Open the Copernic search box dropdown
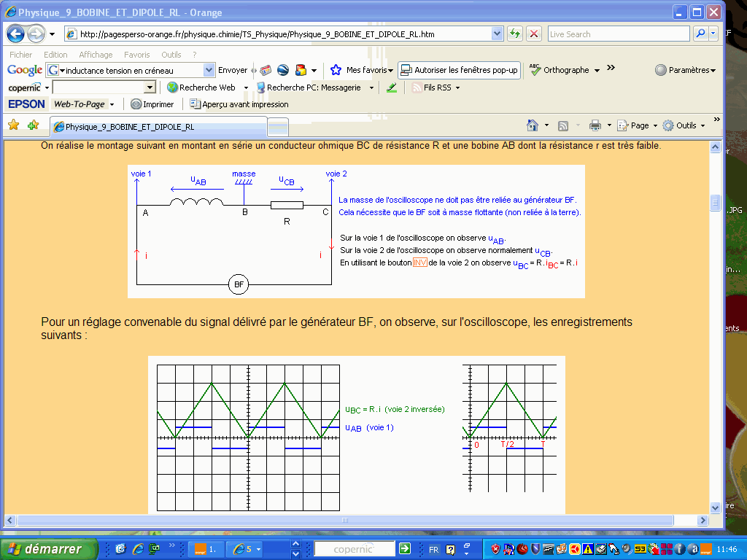747x560 pixels. click(150, 87)
